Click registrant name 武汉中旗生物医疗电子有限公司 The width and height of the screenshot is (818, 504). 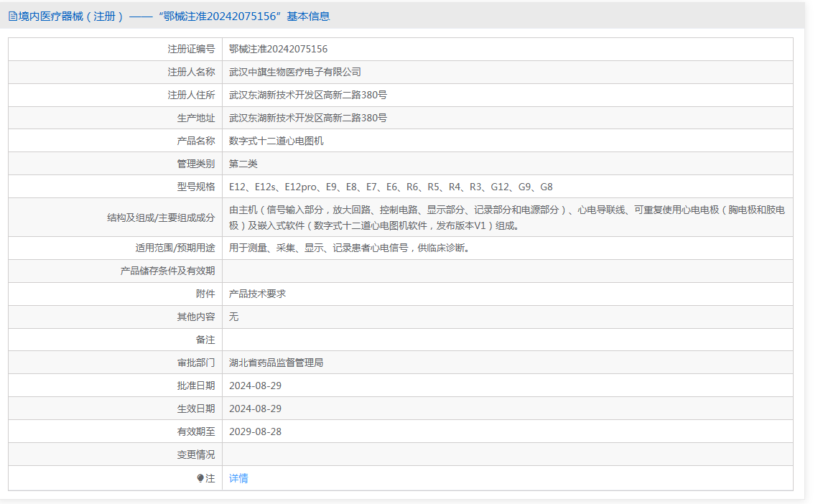point(294,72)
